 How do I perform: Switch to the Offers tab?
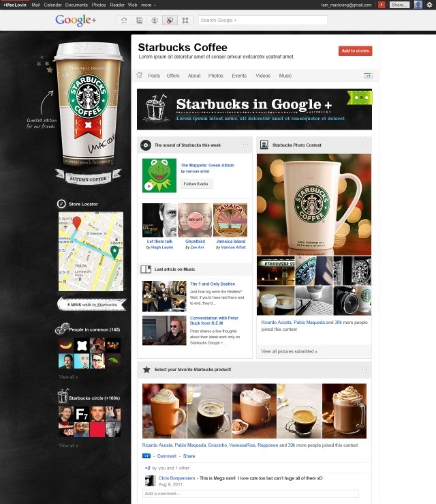pos(173,76)
